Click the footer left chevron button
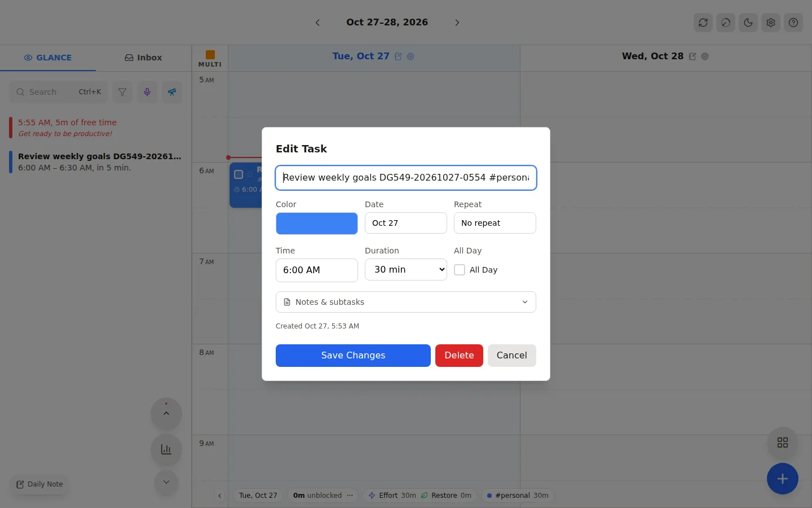This screenshot has width=812, height=508. point(220,496)
